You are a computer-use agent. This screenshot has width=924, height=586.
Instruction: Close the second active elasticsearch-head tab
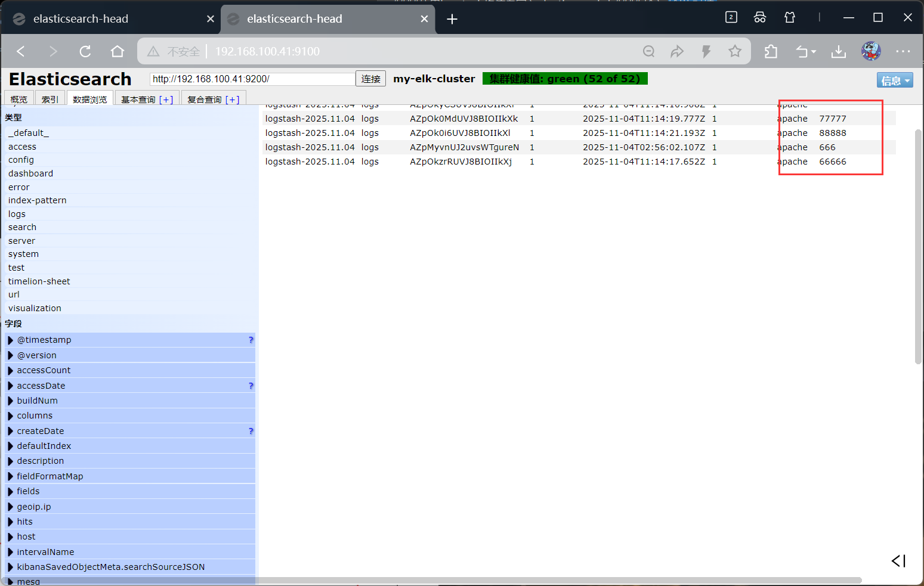pos(424,19)
